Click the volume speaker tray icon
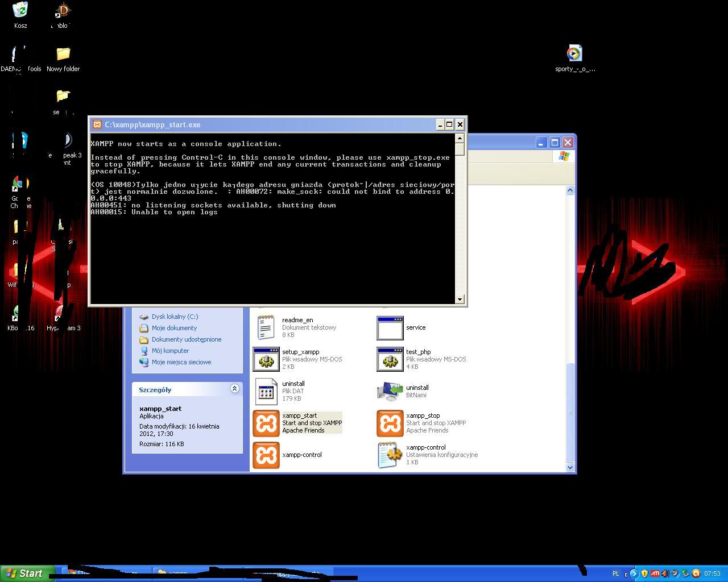Viewport: 728px width, 582px height. click(x=665, y=573)
